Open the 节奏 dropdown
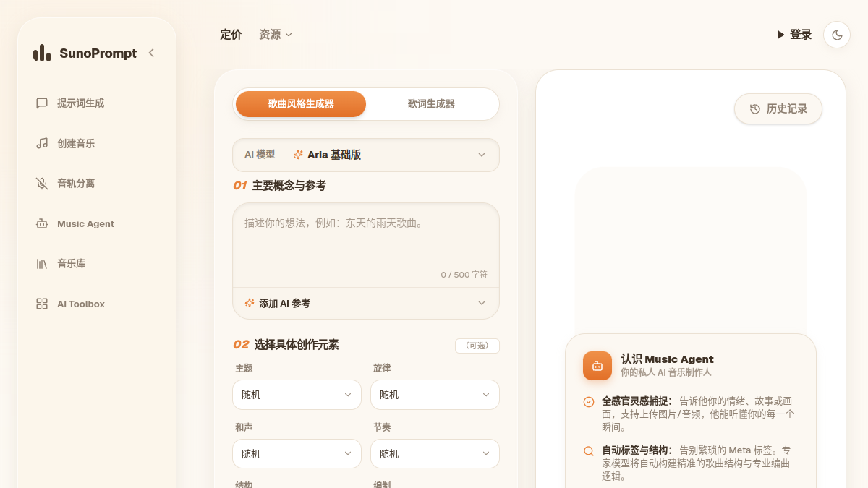 pyautogui.click(x=435, y=454)
